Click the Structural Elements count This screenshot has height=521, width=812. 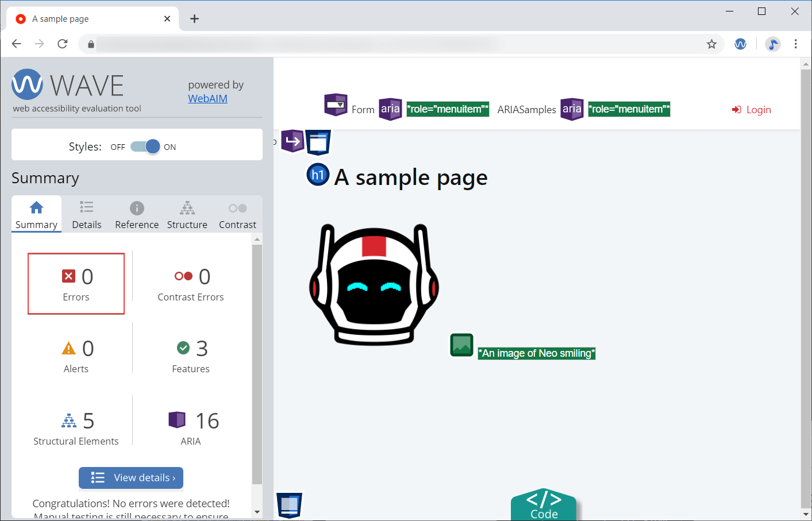pos(76,428)
